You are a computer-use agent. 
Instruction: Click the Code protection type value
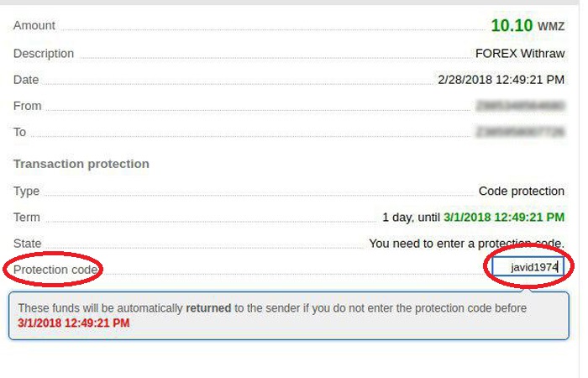point(522,192)
